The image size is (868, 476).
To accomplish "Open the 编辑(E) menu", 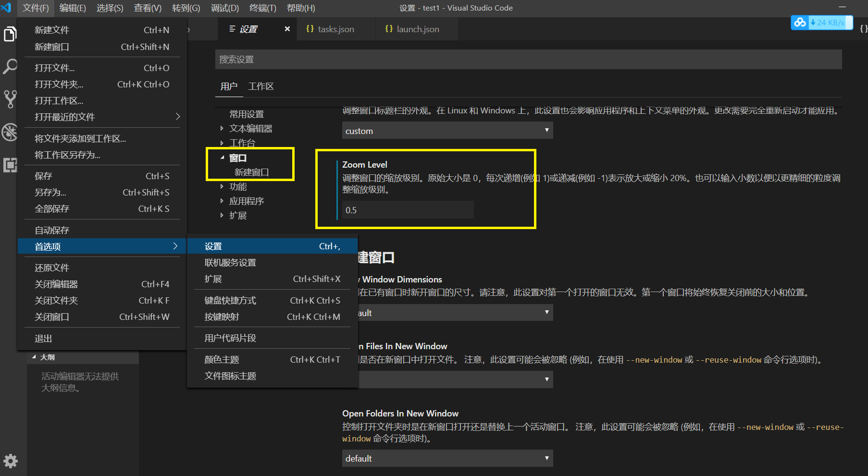I will coord(73,8).
